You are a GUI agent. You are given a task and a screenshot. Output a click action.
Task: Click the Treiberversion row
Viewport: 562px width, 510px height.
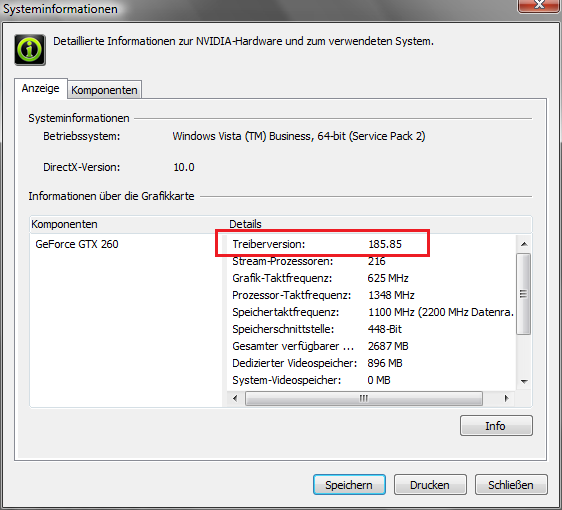(x=371, y=244)
